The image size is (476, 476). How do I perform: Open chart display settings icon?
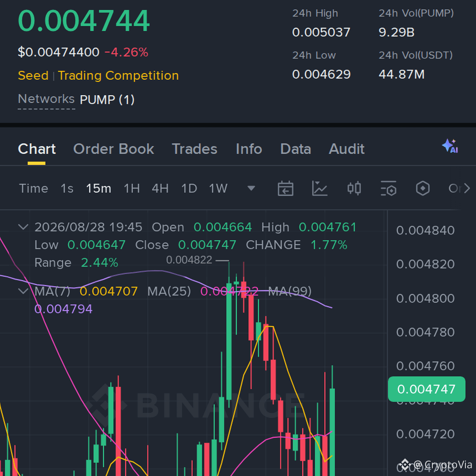pyautogui.click(x=389, y=189)
